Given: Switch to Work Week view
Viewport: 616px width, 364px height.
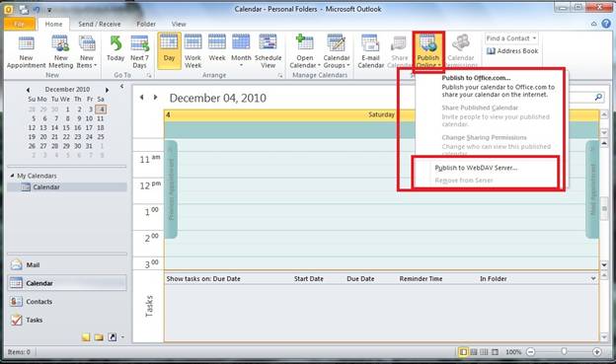Looking at the screenshot, I should point(192,51).
